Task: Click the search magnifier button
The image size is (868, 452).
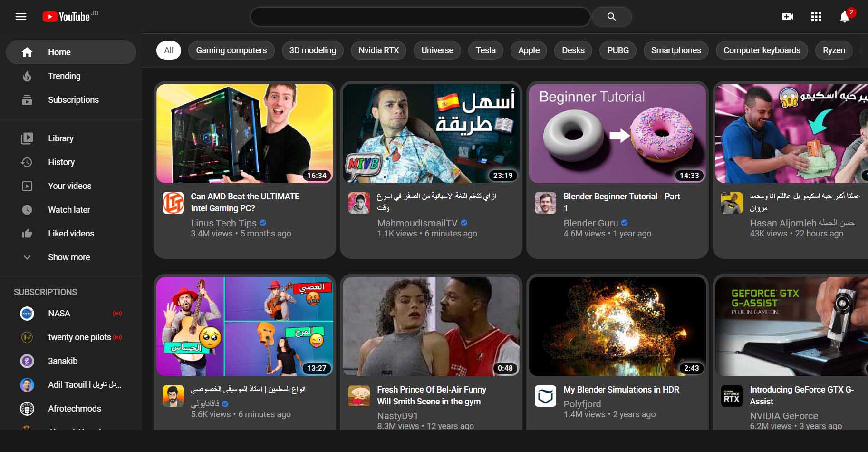Action: 612,17
